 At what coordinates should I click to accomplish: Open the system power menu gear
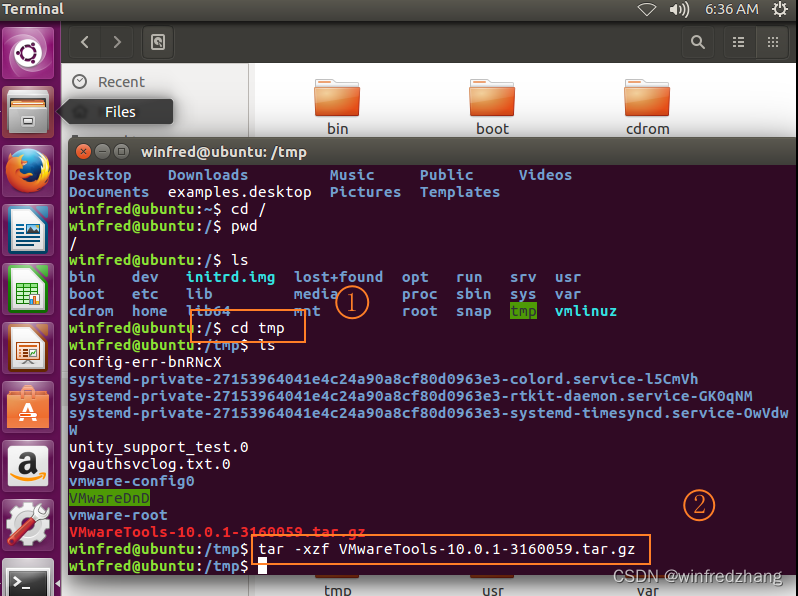[x=780, y=9]
